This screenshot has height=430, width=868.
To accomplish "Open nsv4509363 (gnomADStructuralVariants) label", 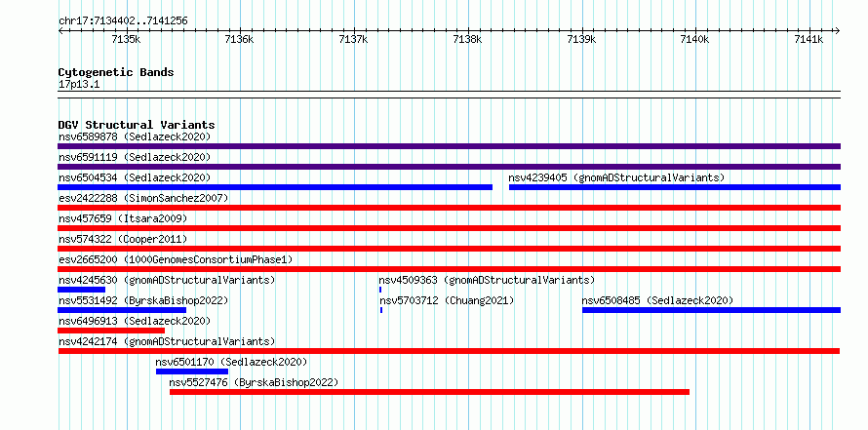I will pyautogui.click(x=487, y=280).
